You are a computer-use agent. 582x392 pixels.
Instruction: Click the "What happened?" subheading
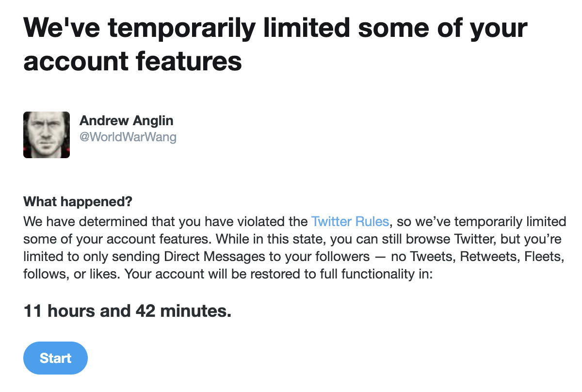coord(78,201)
